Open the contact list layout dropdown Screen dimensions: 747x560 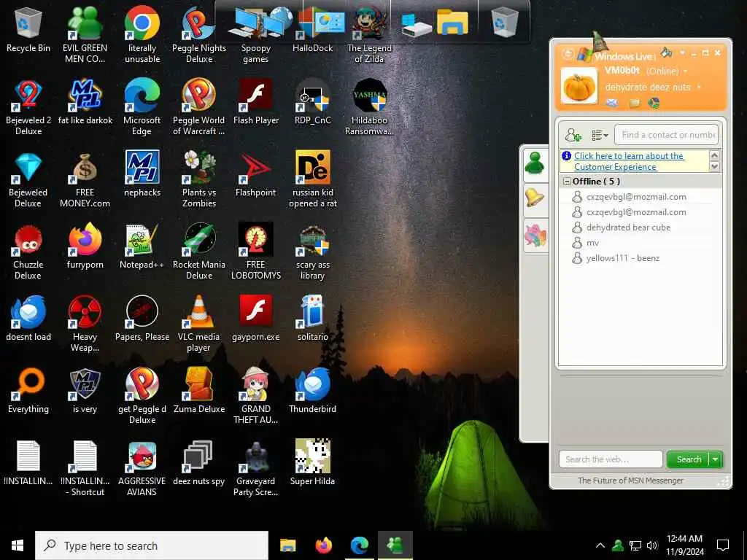600,135
